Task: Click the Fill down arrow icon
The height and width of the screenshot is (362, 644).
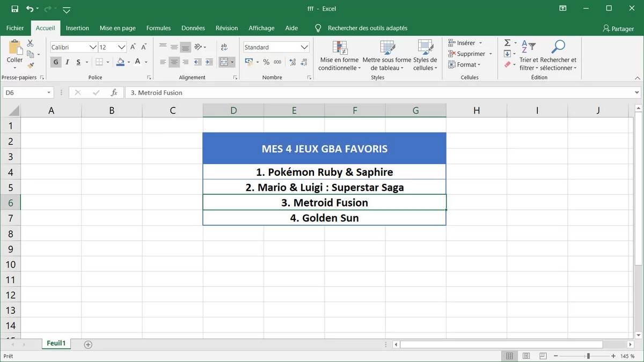Action: click(507, 54)
